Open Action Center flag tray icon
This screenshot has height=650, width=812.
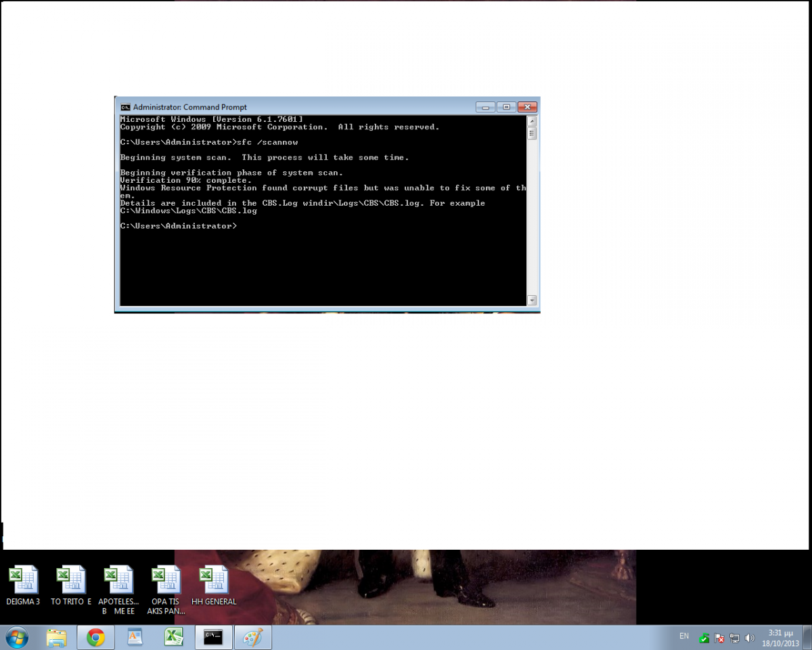point(720,638)
